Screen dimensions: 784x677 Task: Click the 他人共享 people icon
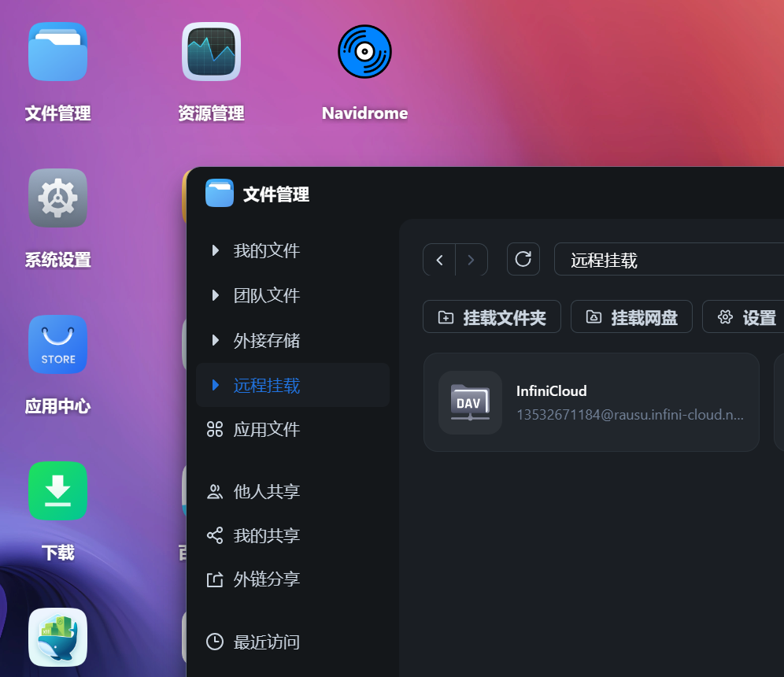tap(215, 492)
